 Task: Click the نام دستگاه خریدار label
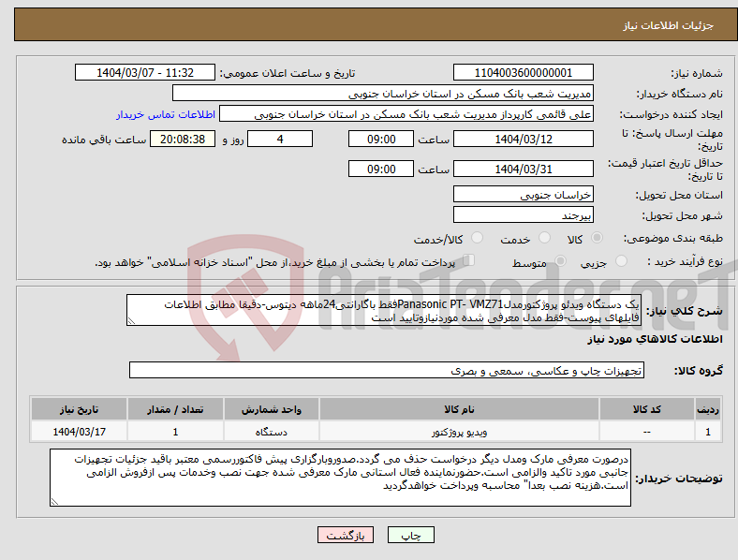click(679, 94)
